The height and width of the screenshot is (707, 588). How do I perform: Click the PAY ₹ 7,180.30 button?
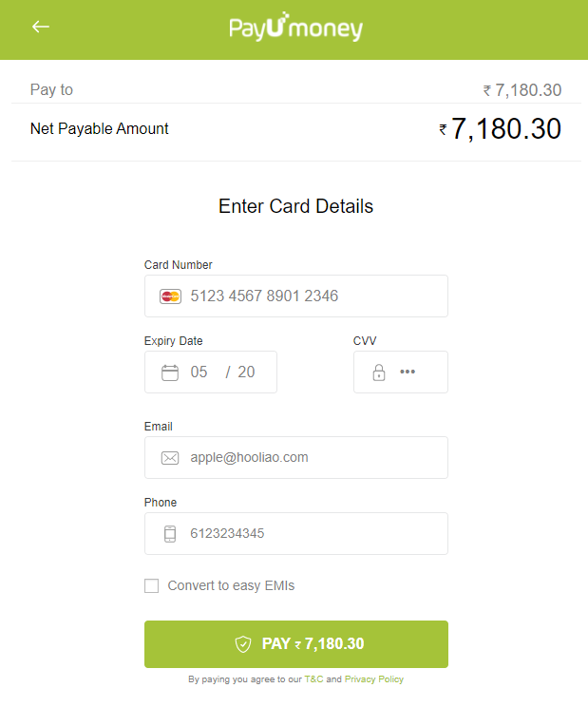[x=296, y=644]
